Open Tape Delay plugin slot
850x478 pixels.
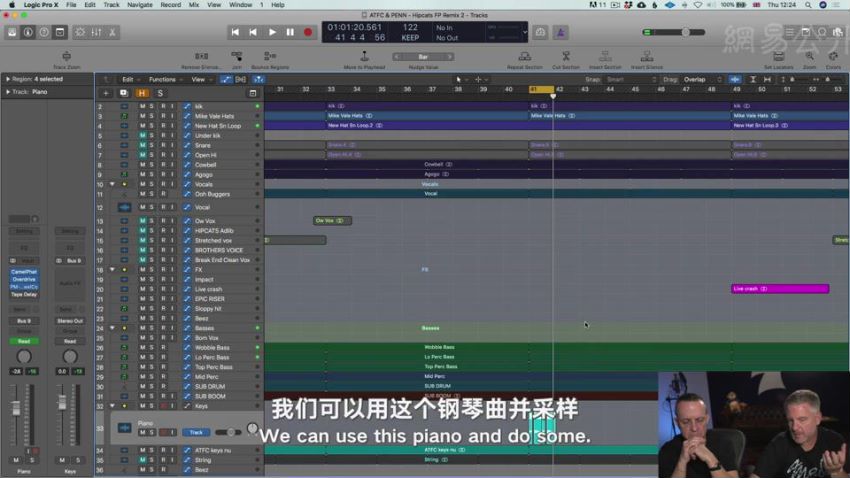tap(24, 294)
